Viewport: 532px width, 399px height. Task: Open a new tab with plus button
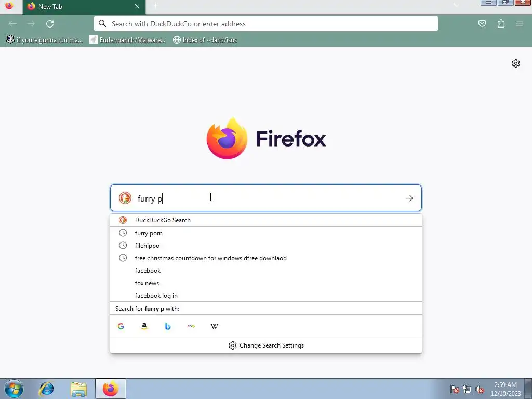[x=155, y=6]
